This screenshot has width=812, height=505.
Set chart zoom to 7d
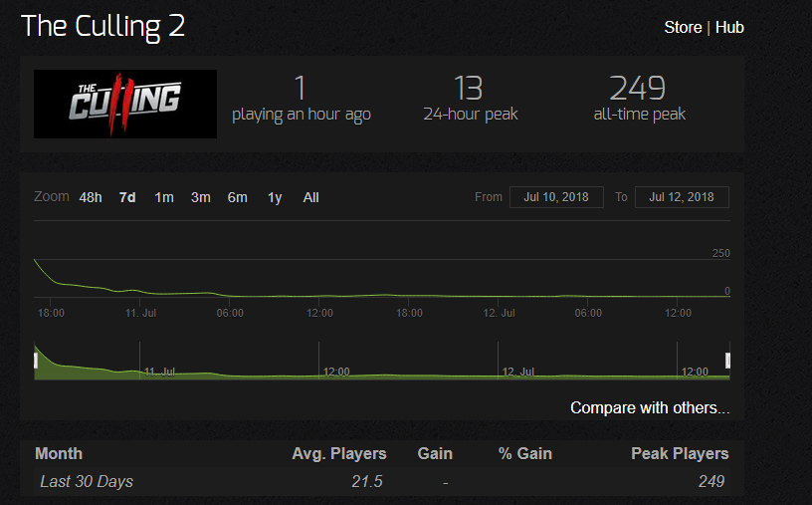(127, 197)
